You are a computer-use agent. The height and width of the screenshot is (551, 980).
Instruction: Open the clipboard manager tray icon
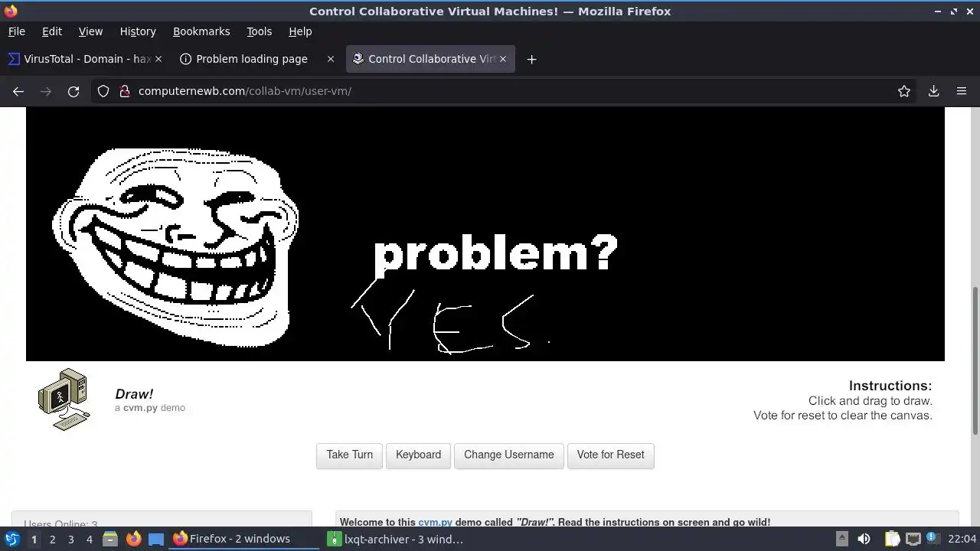[x=892, y=539]
